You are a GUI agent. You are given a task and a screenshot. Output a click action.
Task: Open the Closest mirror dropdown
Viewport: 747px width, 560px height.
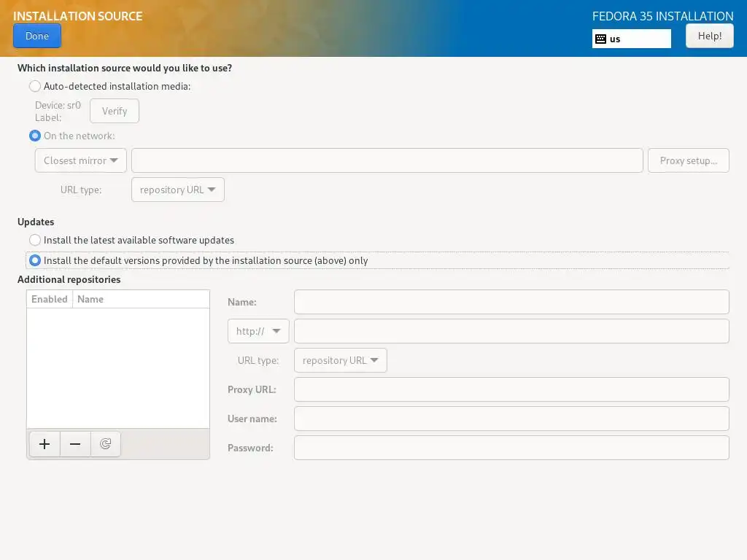point(80,160)
